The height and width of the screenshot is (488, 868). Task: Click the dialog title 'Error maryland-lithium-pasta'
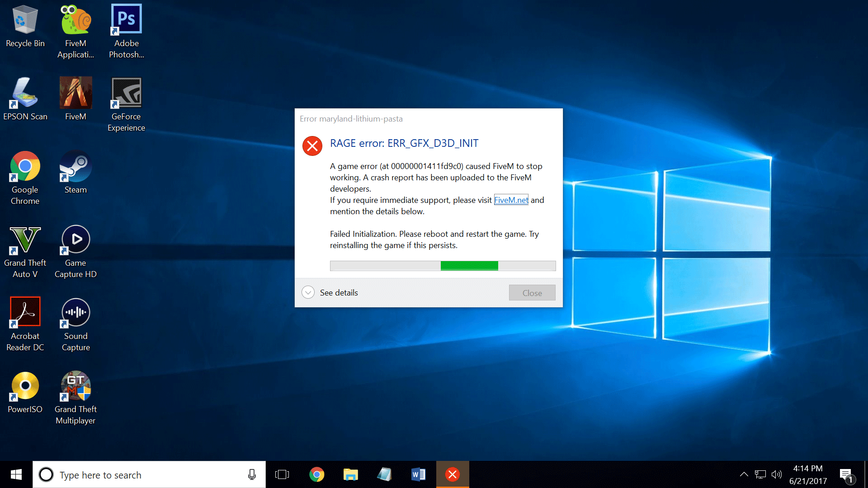coord(351,119)
